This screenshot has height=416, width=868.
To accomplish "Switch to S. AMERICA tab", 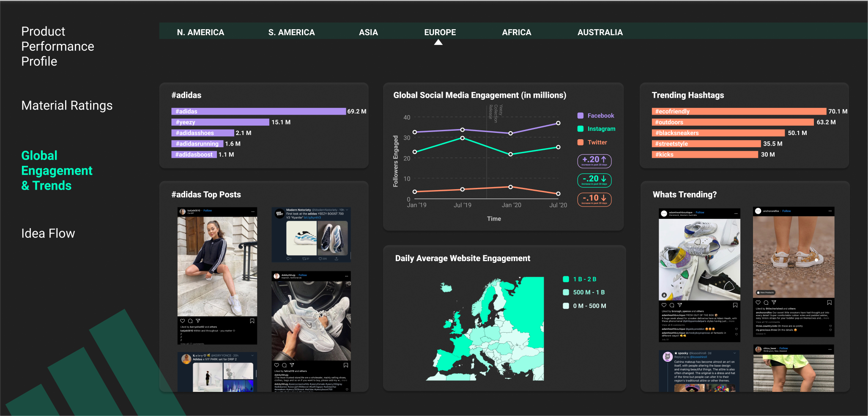I will (x=291, y=32).
